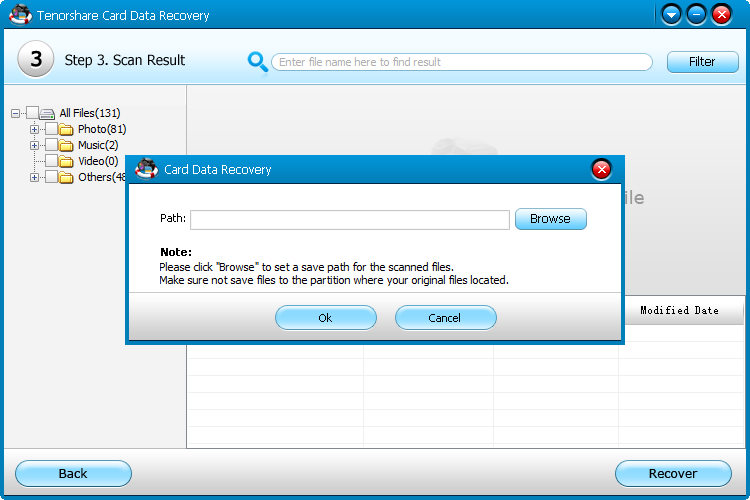Check the Others folder checkbox

click(x=51, y=177)
